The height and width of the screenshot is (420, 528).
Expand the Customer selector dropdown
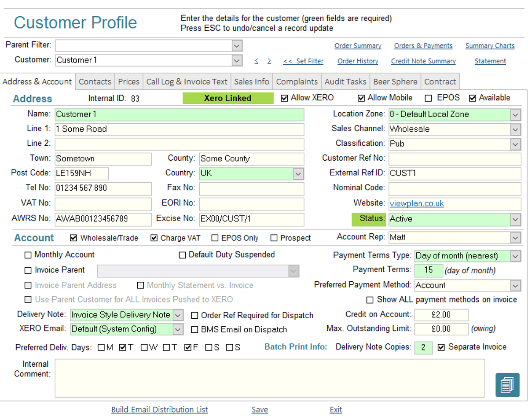tap(237, 60)
